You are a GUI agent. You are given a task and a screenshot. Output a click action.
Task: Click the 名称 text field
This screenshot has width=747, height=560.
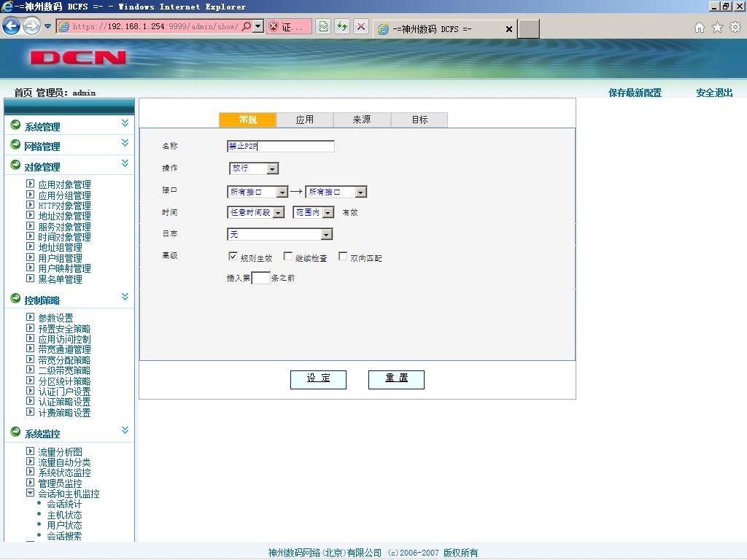[x=281, y=146]
